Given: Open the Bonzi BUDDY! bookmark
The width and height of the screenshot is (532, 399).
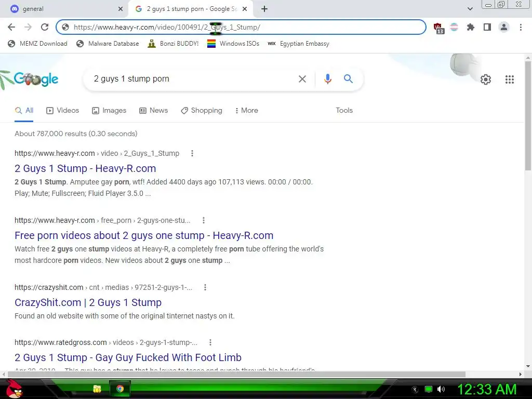Looking at the screenshot, I should pos(173,44).
